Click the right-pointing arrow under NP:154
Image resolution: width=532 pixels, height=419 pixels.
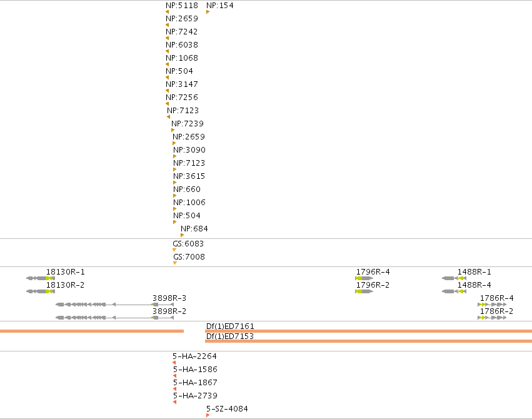click(x=208, y=12)
